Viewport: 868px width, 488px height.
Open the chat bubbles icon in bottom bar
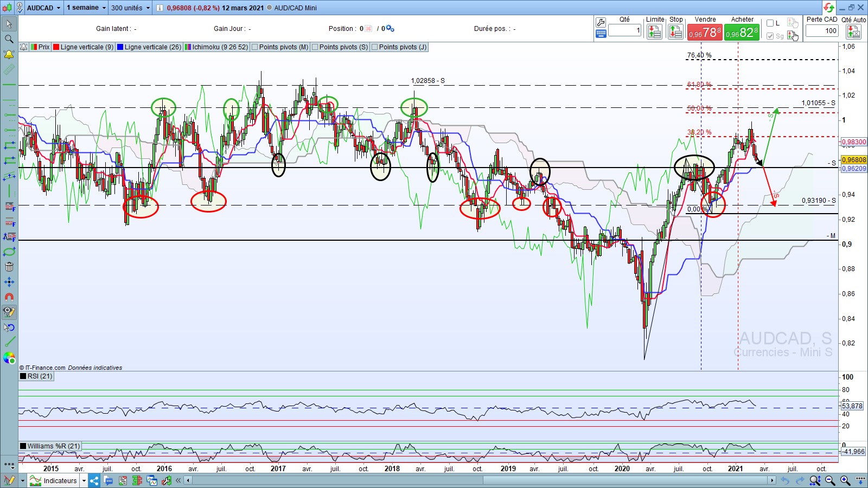point(108,480)
